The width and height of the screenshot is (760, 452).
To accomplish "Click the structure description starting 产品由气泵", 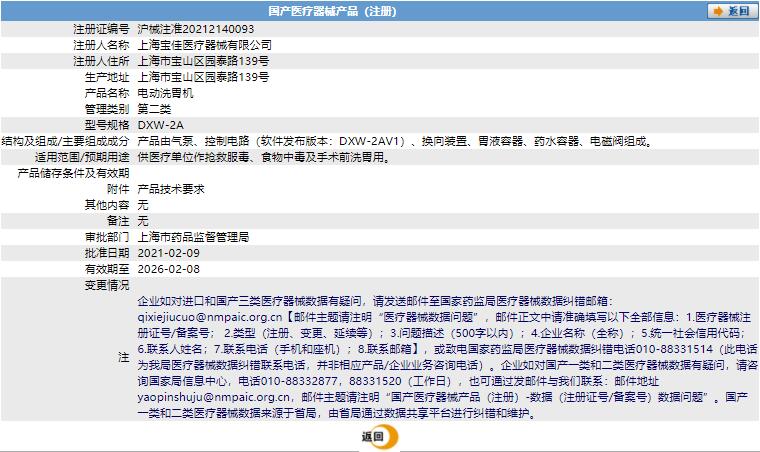I will (x=396, y=141).
